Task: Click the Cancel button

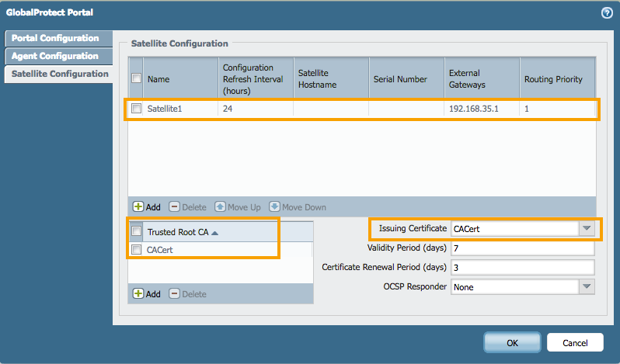Action: [x=575, y=342]
